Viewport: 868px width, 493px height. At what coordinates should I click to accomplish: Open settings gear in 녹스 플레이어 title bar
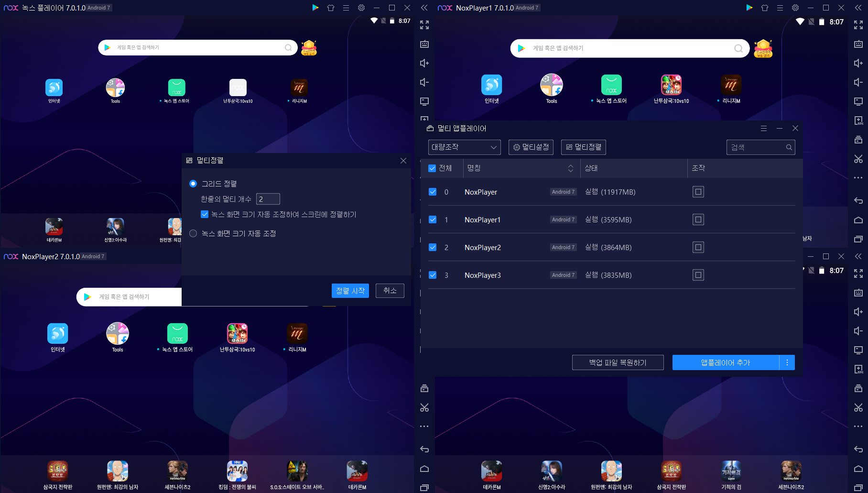tap(361, 8)
